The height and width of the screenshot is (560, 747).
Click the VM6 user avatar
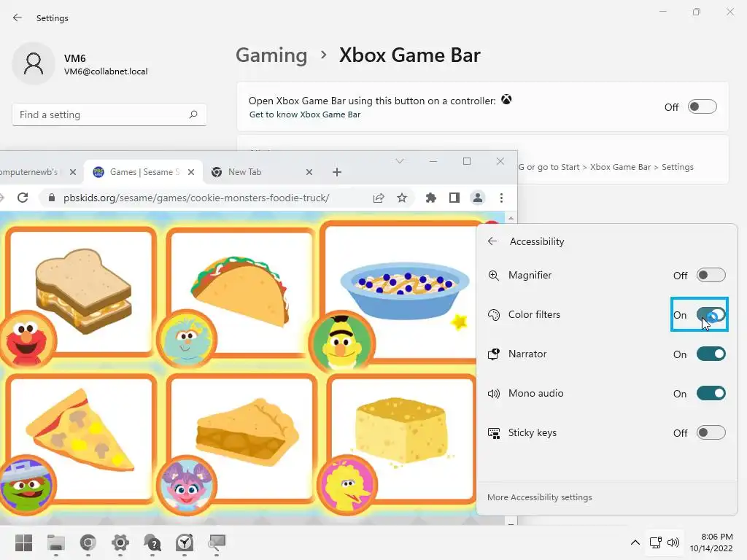(x=34, y=63)
